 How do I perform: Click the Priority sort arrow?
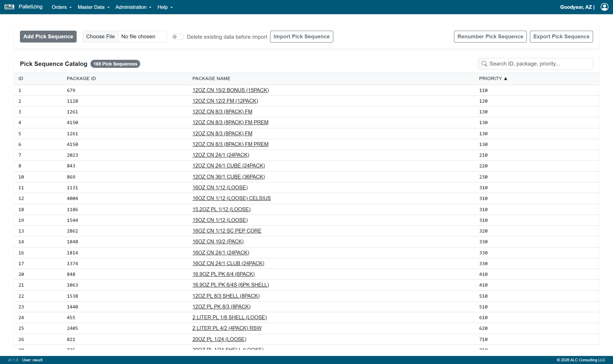pos(506,79)
